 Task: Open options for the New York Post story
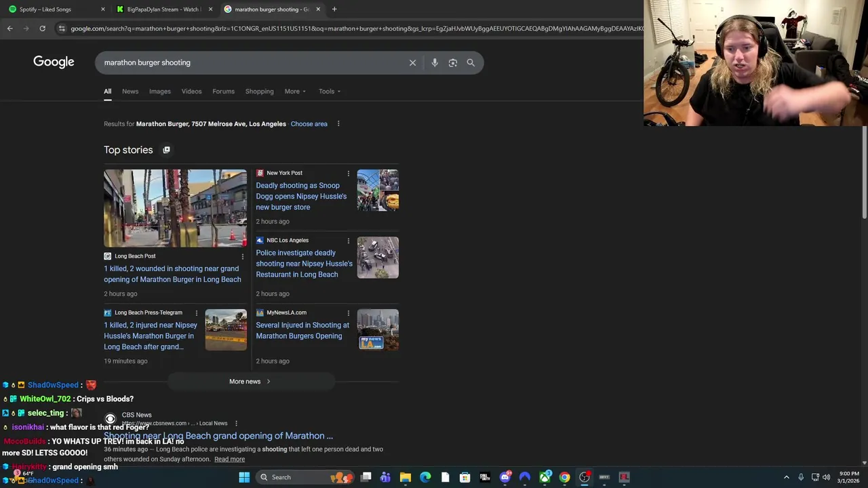tap(349, 174)
